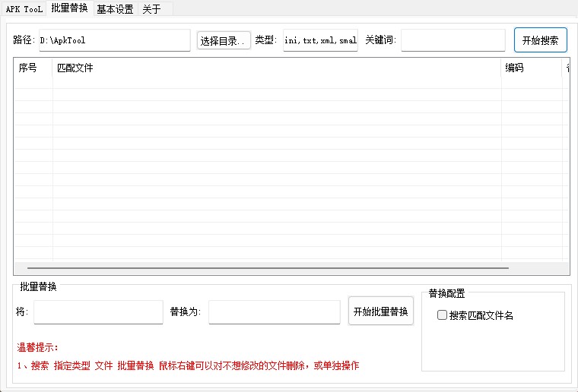This screenshot has height=392, width=578.
Task: Focus the 类型 file extensions field
Action: tap(320, 40)
